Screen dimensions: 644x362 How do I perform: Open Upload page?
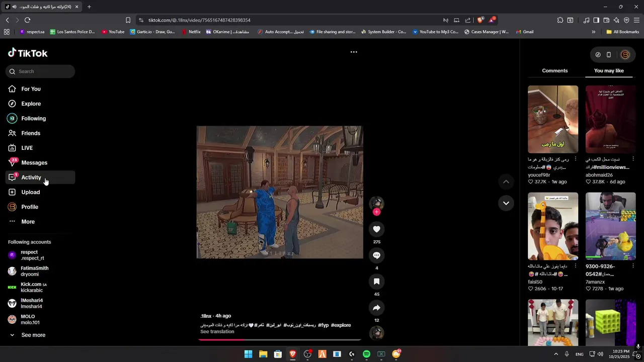pyautogui.click(x=40, y=192)
